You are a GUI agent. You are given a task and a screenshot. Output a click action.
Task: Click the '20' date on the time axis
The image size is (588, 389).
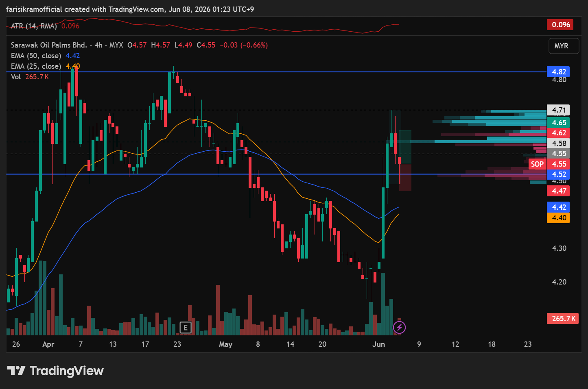click(322, 344)
